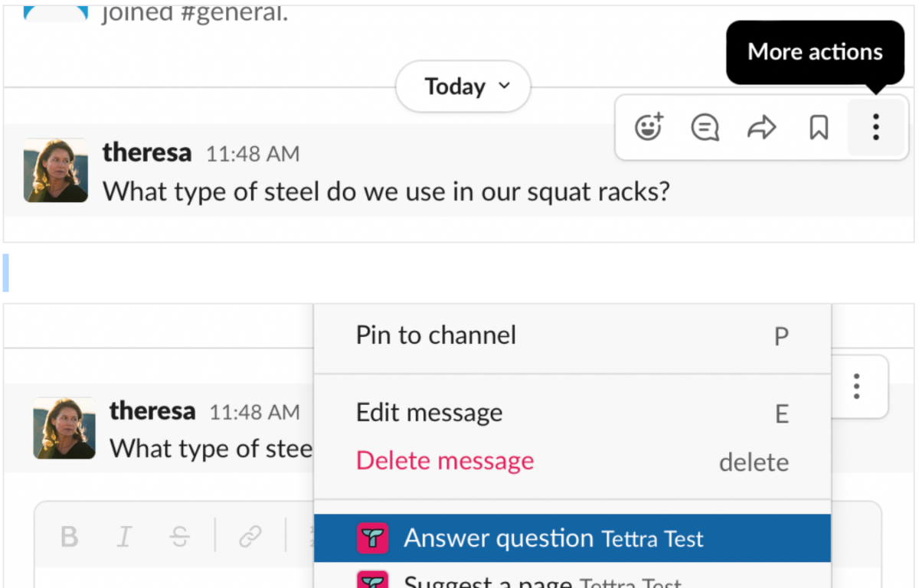Click the Tettra icon beside Answer question
919x588 pixels.
point(373,538)
